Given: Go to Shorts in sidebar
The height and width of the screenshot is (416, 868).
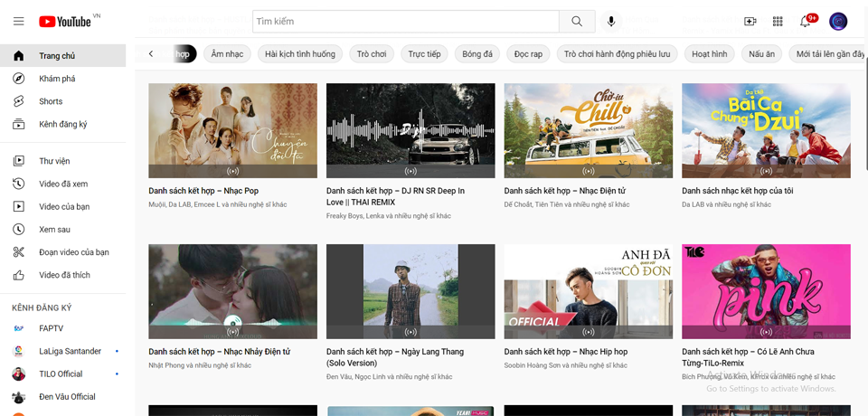Looking at the screenshot, I should pos(62,100).
